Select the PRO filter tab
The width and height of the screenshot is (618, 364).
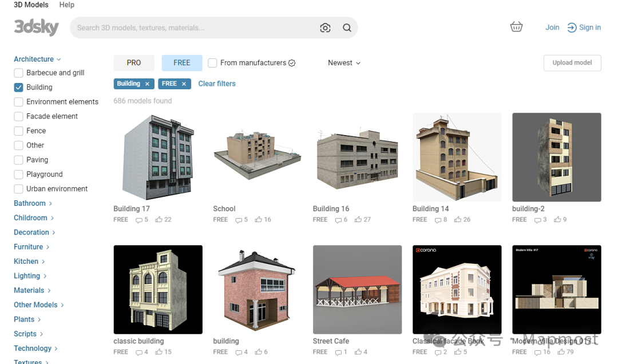(134, 63)
